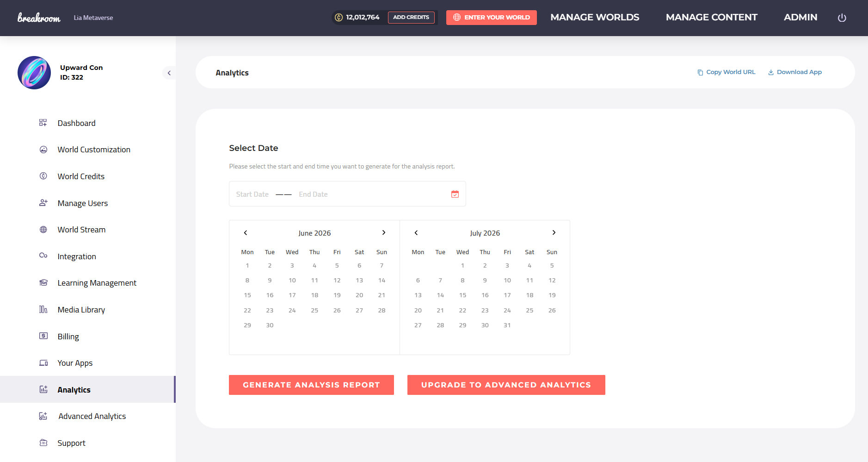Click the Learning Management graduation cap icon

click(x=43, y=282)
